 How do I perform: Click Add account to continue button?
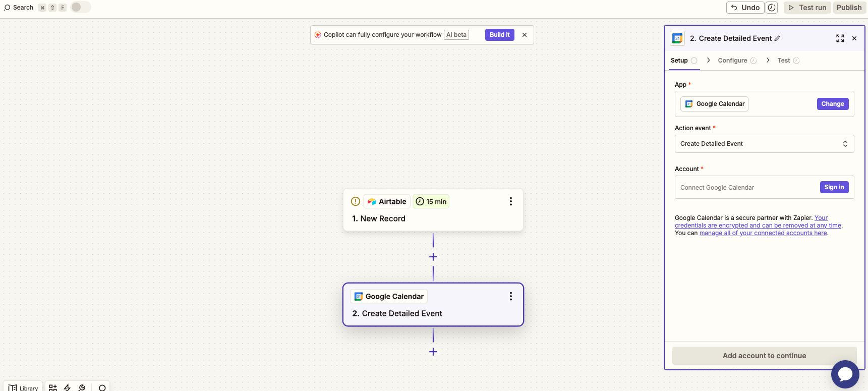(764, 356)
